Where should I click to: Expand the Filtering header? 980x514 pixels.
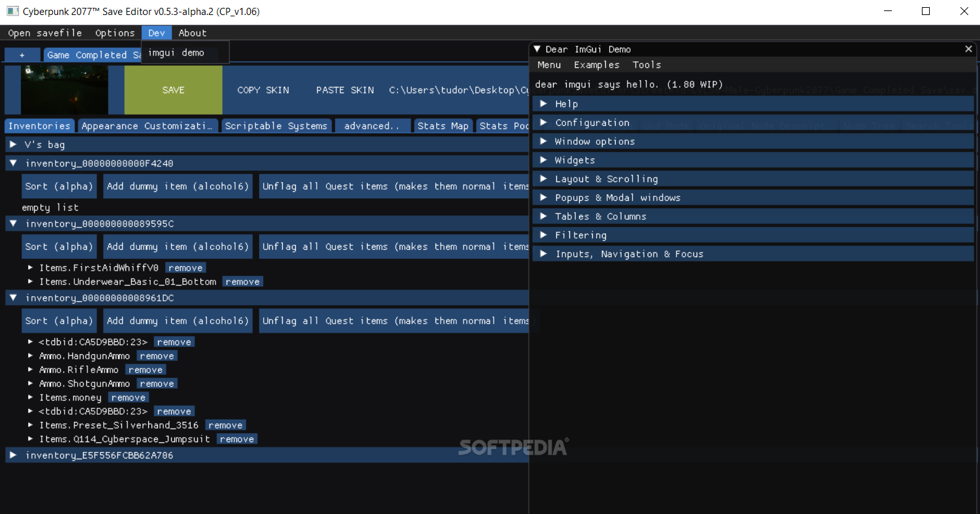(x=753, y=235)
